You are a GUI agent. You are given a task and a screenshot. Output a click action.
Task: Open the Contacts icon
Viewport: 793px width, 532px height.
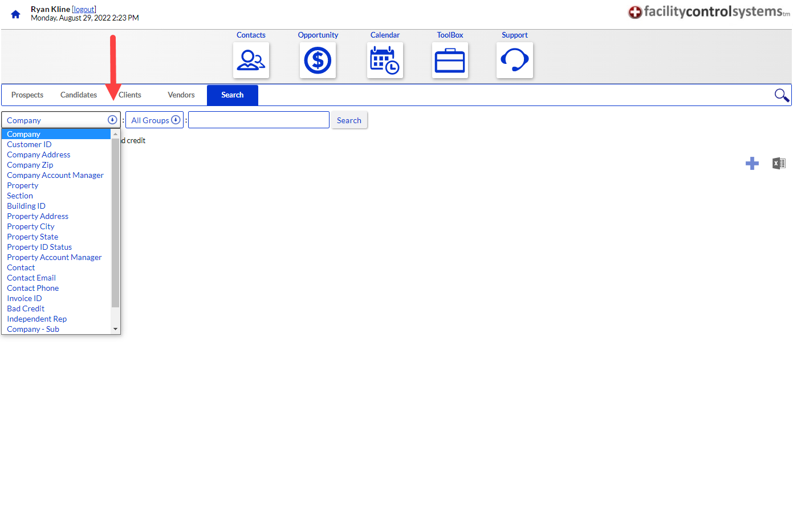[x=251, y=60]
